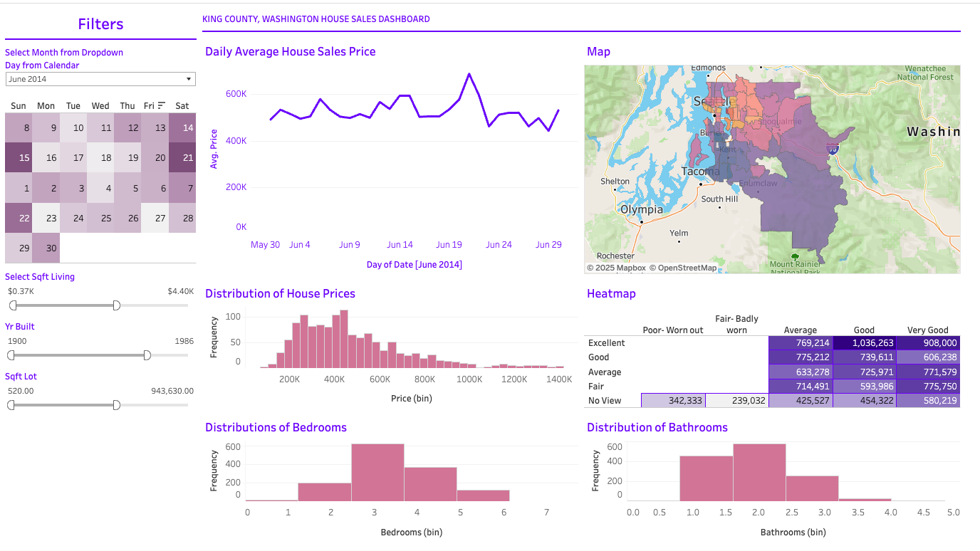The width and height of the screenshot is (980, 551).
Task: Click the Yr Built minimum slider handle
Action: coord(12,355)
